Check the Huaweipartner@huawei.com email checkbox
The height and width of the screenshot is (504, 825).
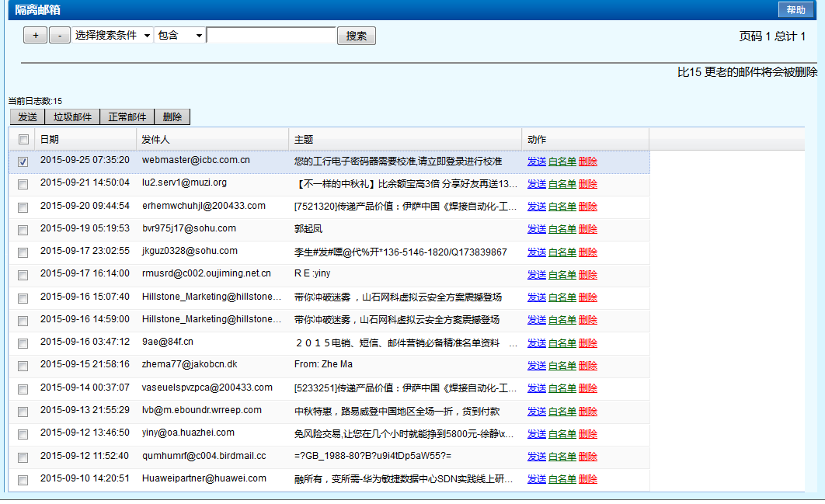click(x=23, y=480)
